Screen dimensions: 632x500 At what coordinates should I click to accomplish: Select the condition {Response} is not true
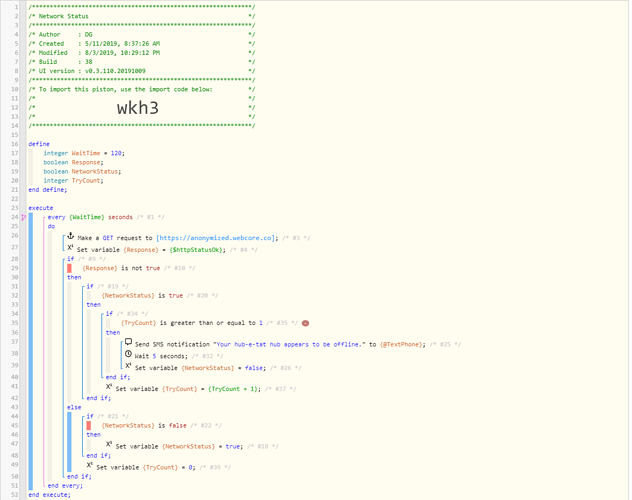[x=121, y=268]
